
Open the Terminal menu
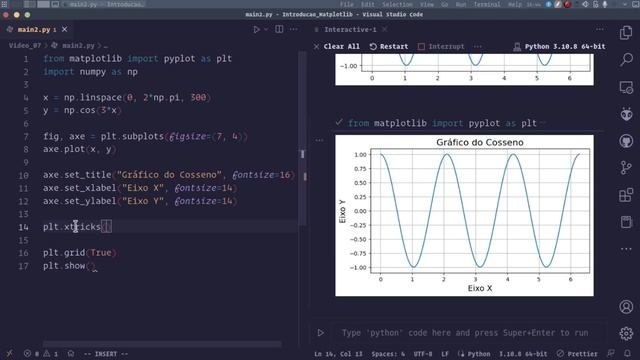click(487, 4)
